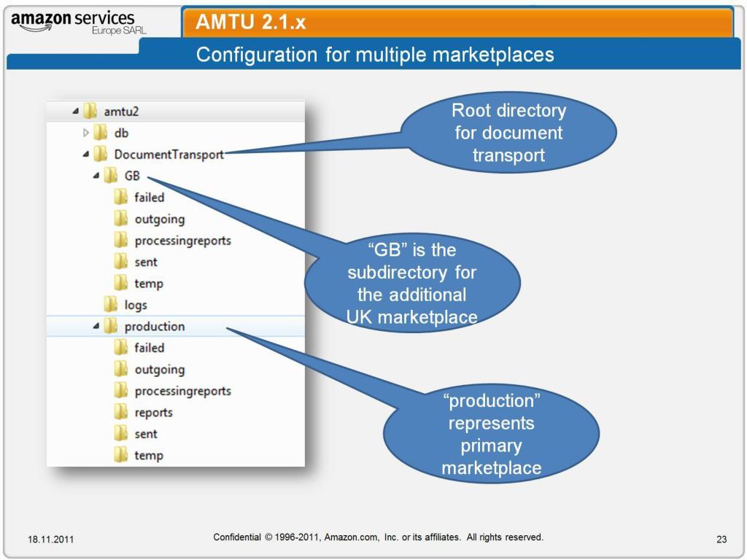Click the amtu2 folder icon

(x=90, y=111)
